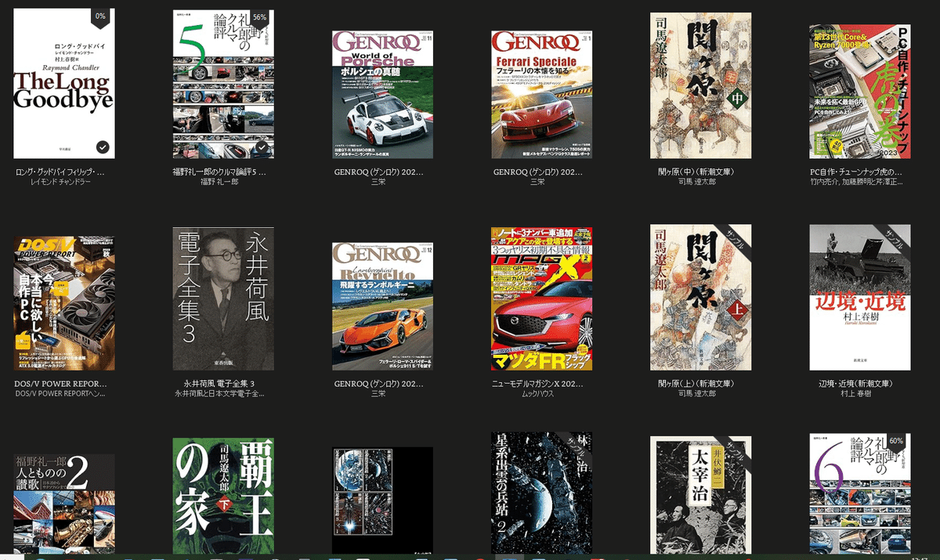This screenshot has height=560, width=940.
Task: Open the 福野礼一郎のクルマ論評 5 cover
Action: coord(223,83)
